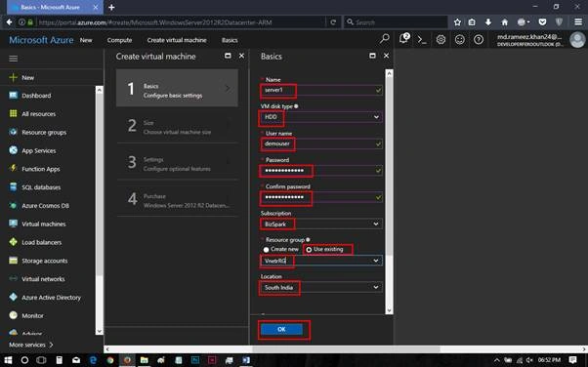Image resolution: width=588 pixels, height=367 pixels.
Task: Click the User name field
Action: pyautogui.click(x=321, y=143)
